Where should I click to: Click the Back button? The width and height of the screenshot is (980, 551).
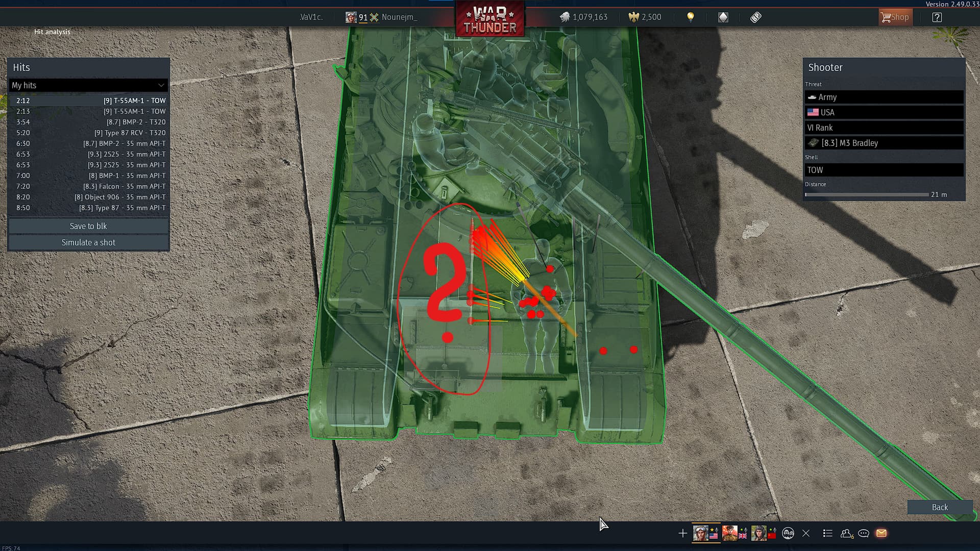click(x=939, y=507)
